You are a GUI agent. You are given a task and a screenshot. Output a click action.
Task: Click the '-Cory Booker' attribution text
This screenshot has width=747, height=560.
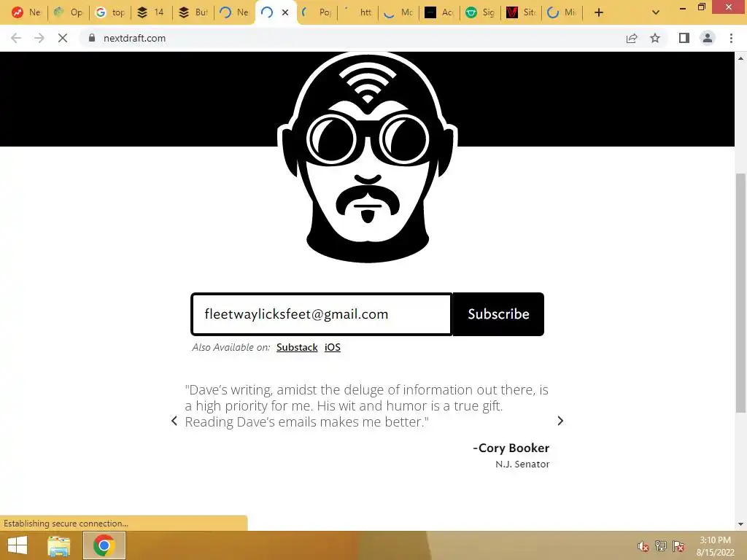click(511, 448)
